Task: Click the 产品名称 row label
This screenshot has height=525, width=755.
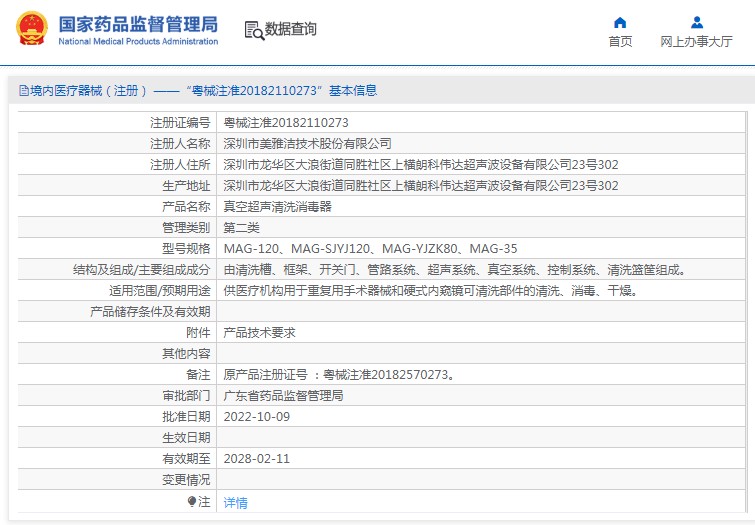Action: (186, 207)
